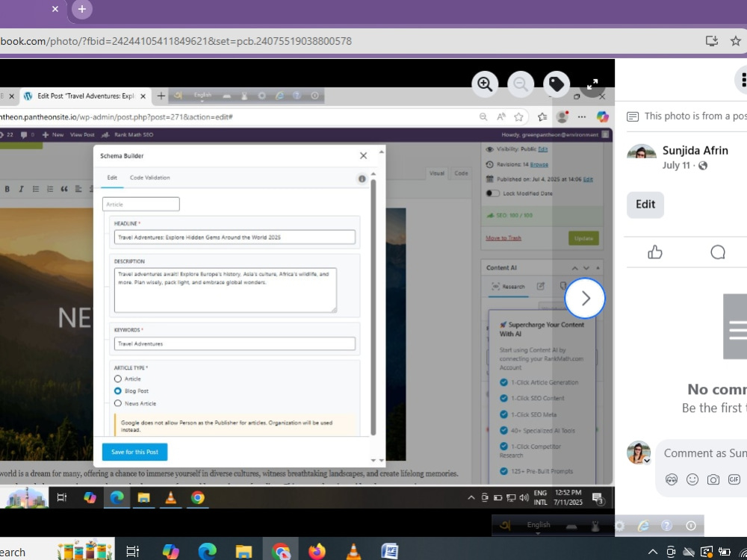
Task: Click Save for this Post button
Action: click(x=134, y=452)
